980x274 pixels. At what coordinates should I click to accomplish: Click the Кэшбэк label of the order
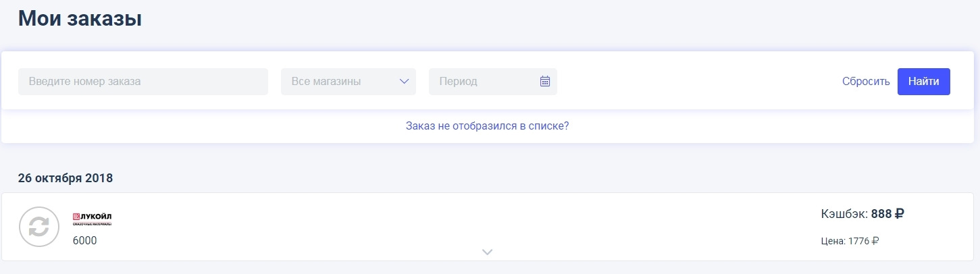[x=844, y=214]
